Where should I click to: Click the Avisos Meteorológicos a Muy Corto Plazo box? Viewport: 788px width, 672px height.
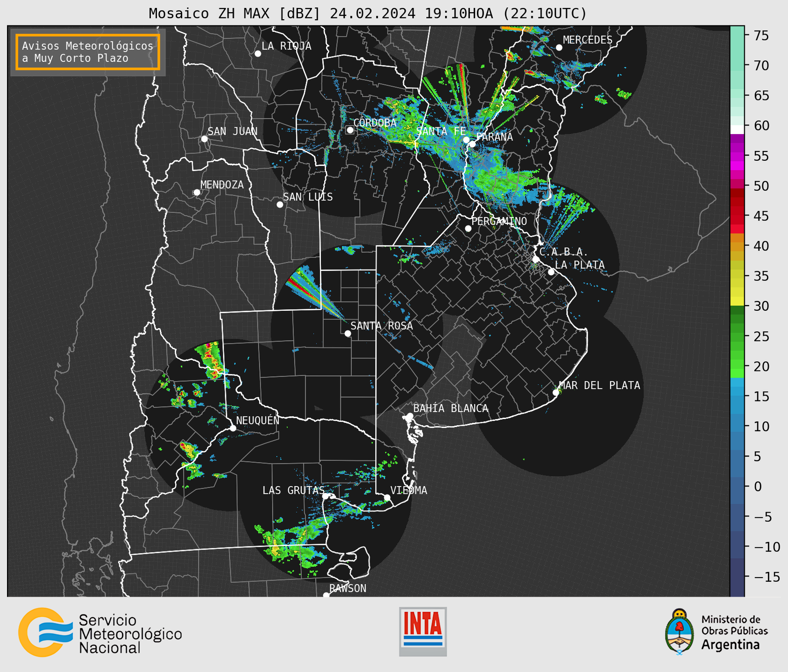88,52
